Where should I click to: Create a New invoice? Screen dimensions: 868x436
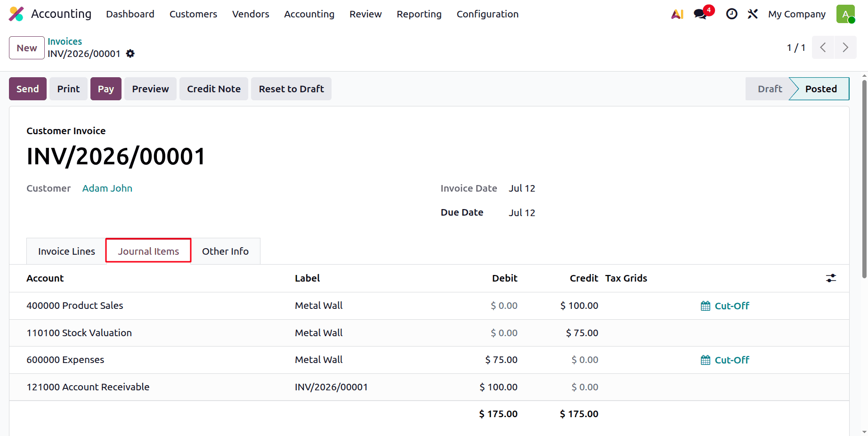(27, 48)
